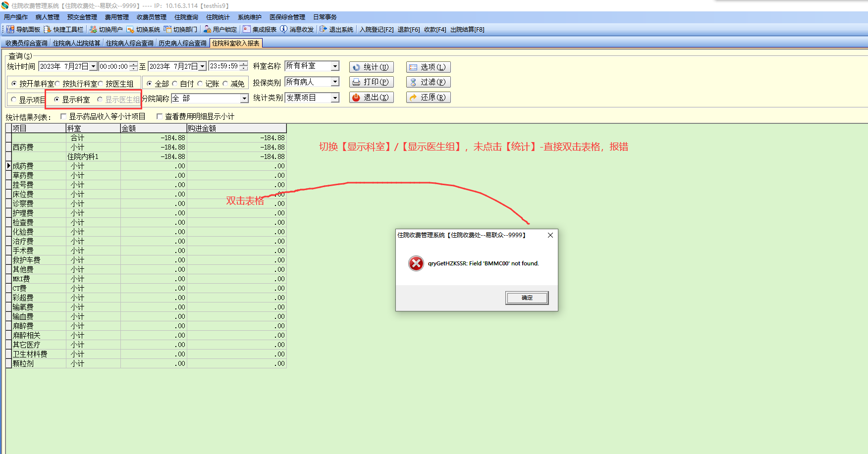This screenshot has width=868, height=454.
Task: Check 查看费用明细显示小计 checkbox
Action: click(x=160, y=116)
